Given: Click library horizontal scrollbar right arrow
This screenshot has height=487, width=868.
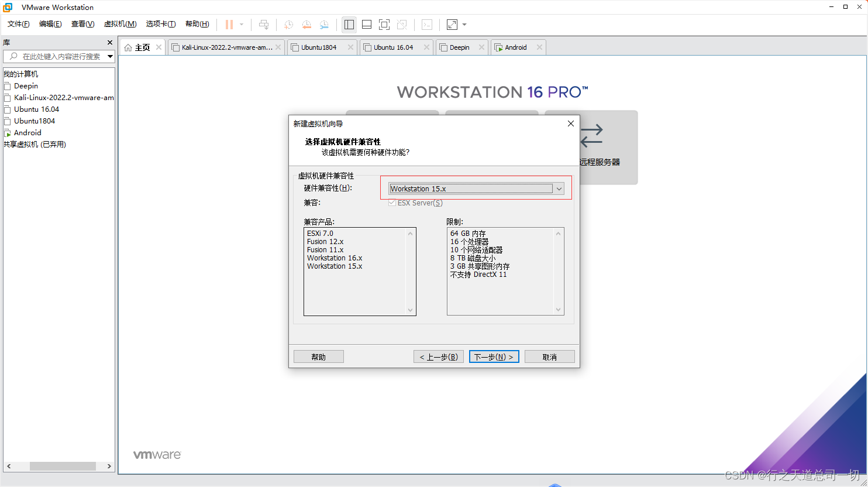Looking at the screenshot, I should tap(109, 466).
